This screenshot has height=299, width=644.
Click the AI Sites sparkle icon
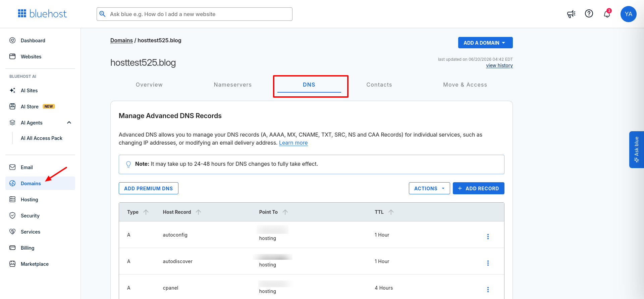coord(12,90)
